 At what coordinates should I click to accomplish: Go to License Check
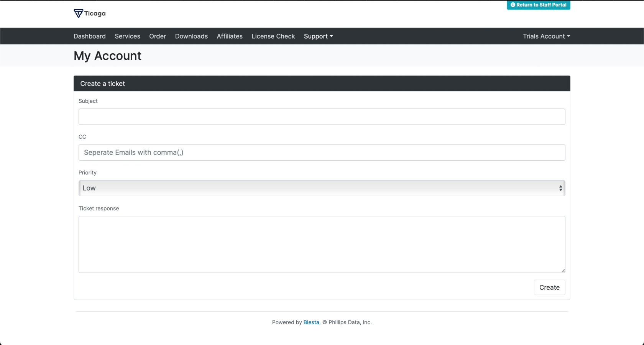click(273, 36)
